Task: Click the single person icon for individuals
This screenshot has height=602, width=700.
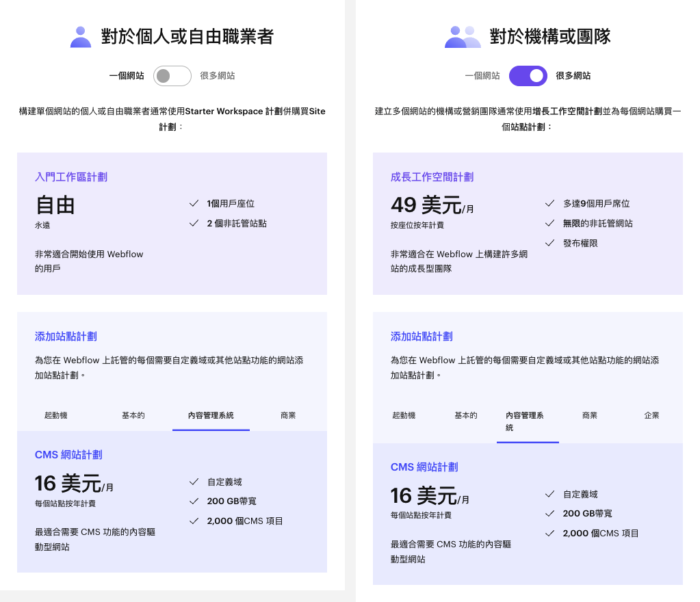Action: [x=81, y=36]
